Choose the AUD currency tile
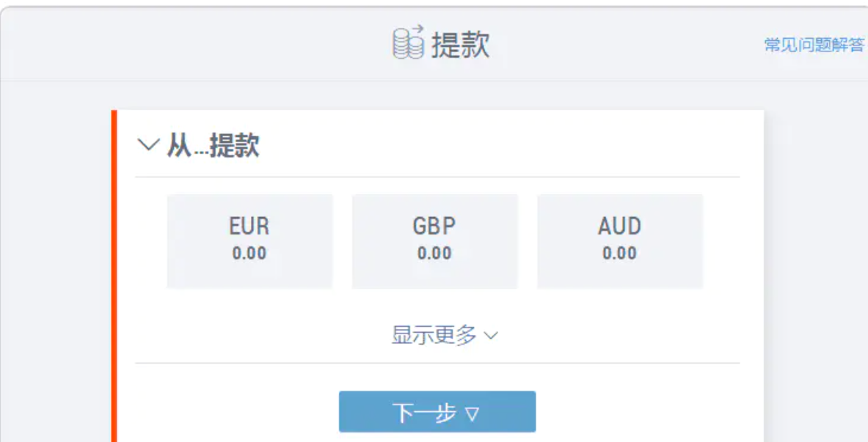This screenshot has height=442, width=868. point(619,241)
